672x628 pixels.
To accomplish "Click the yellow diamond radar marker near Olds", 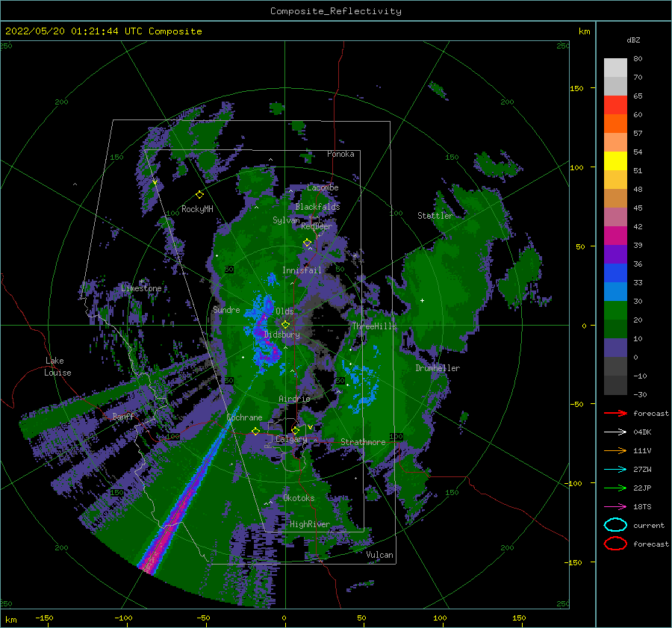I will coord(285,325).
